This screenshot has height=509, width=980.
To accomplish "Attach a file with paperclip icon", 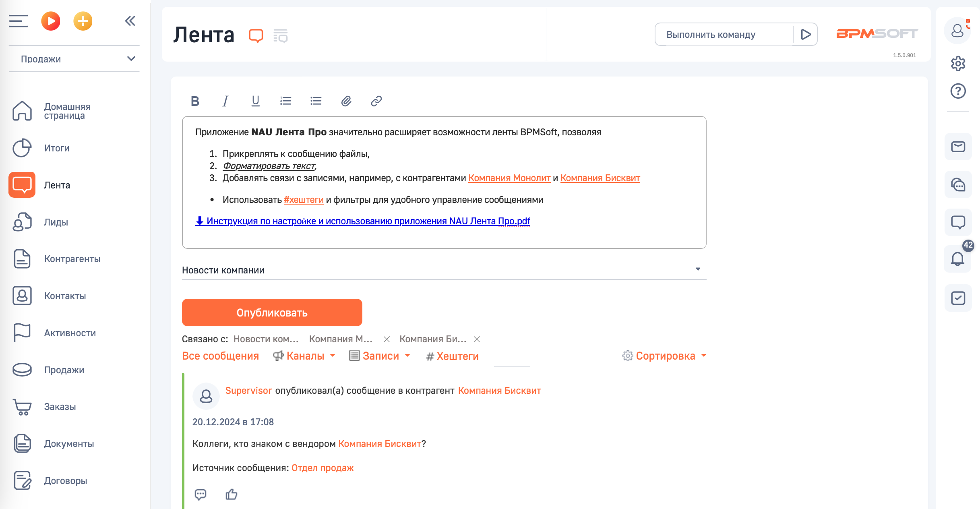I will (x=346, y=101).
